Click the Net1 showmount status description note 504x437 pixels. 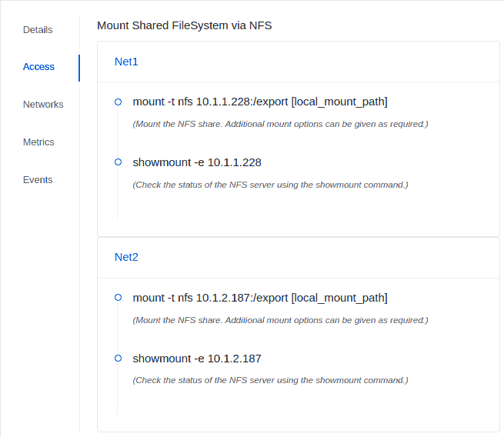(270, 185)
